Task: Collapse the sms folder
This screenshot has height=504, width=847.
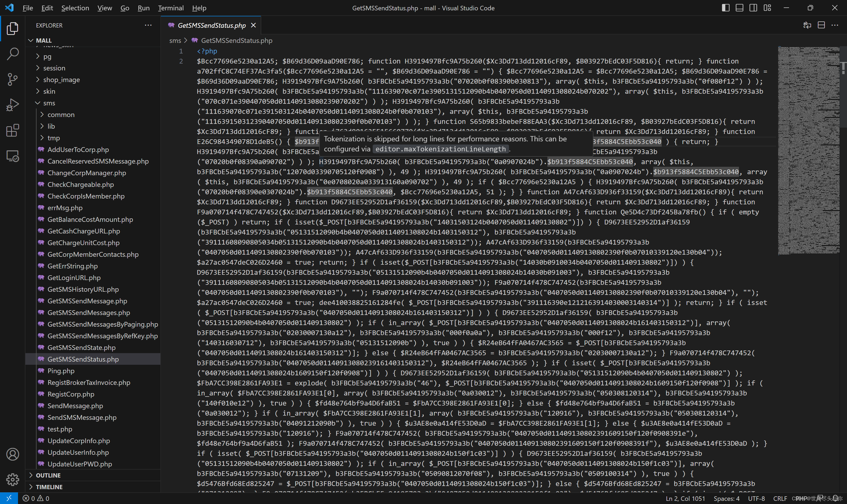Action: click(x=49, y=103)
